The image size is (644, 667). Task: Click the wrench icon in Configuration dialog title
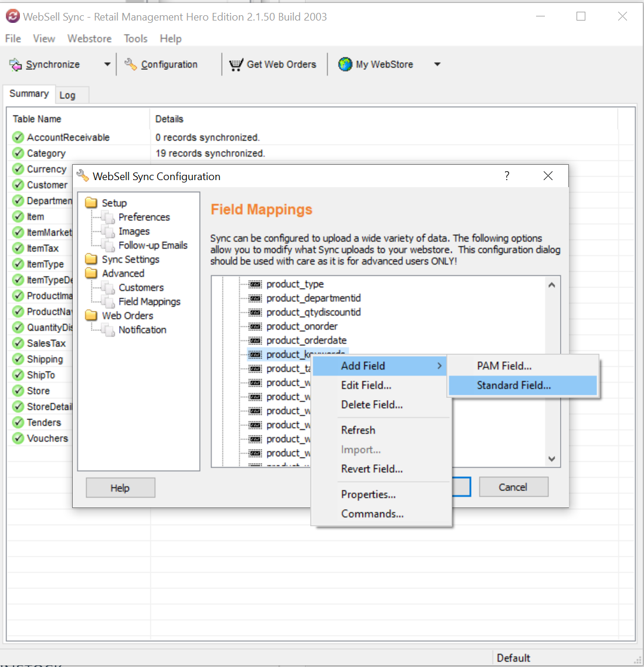[x=83, y=175]
